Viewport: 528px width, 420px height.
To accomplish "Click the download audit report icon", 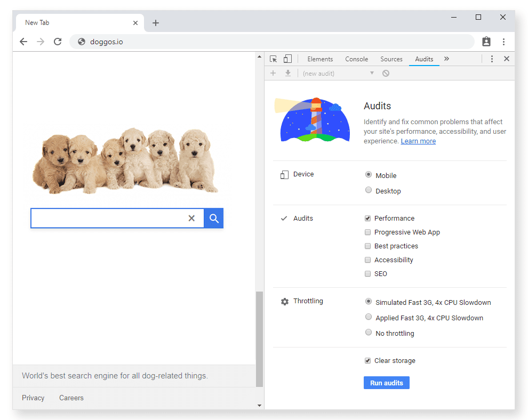I will pyautogui.click(x=288, y=73).
